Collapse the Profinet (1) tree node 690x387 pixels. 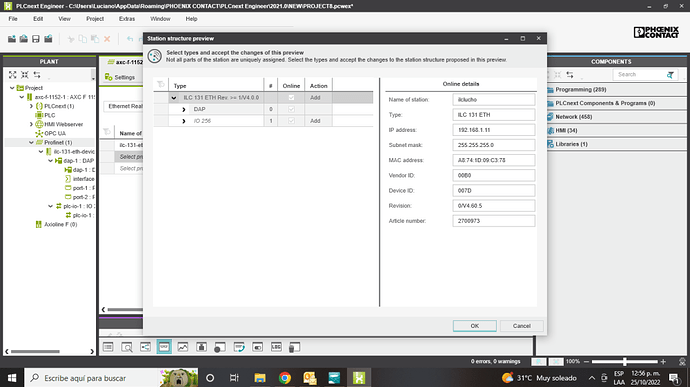tap(31, 142)
